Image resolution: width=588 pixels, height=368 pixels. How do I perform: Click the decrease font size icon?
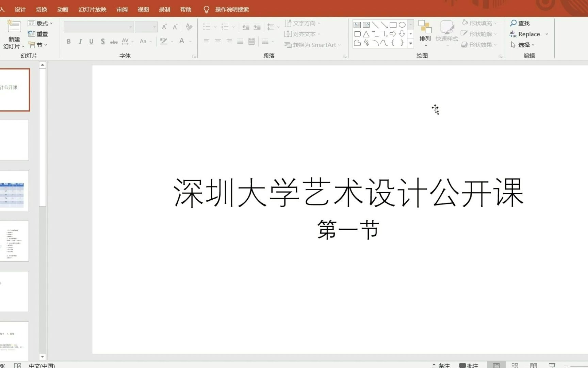(x=175, y=27)
